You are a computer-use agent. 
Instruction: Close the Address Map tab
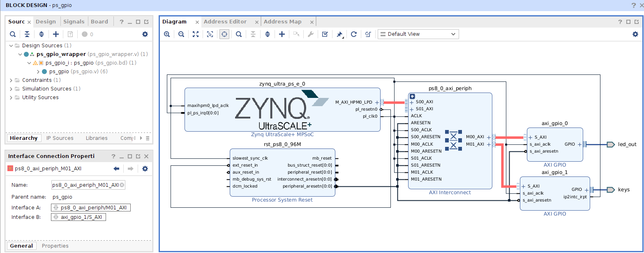[312, 22]
